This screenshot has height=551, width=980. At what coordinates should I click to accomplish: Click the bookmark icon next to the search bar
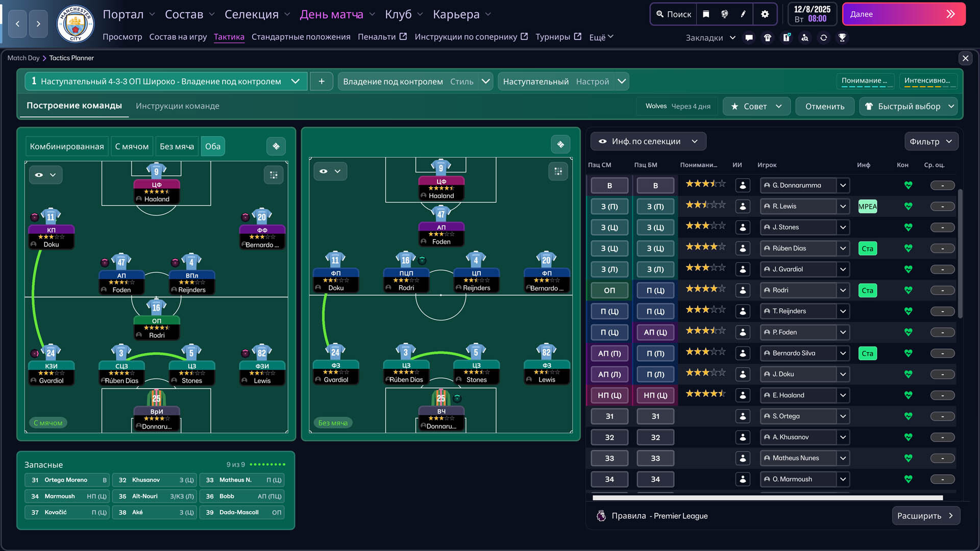coord(706,14)
